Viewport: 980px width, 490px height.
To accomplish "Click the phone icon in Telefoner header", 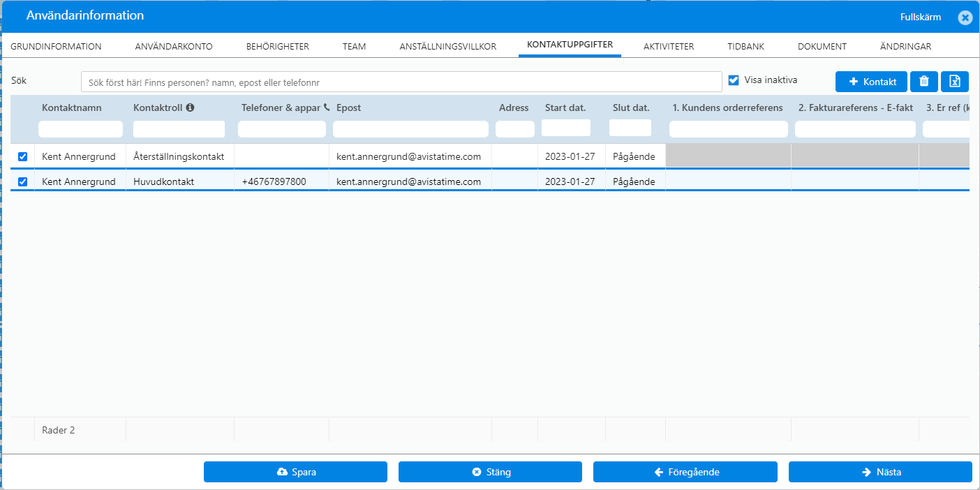I will [x=327, y=108].
